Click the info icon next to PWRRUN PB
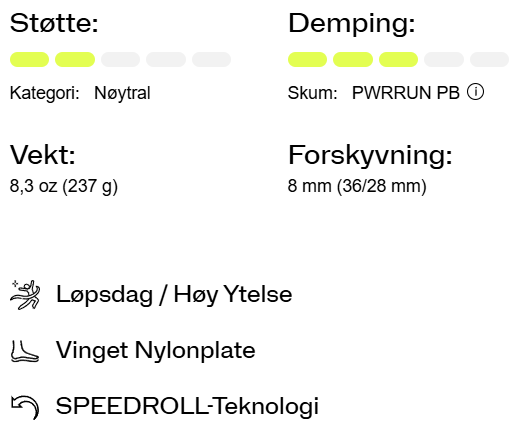The width and height of the screenshot is (521, 438). pos(475,92)
